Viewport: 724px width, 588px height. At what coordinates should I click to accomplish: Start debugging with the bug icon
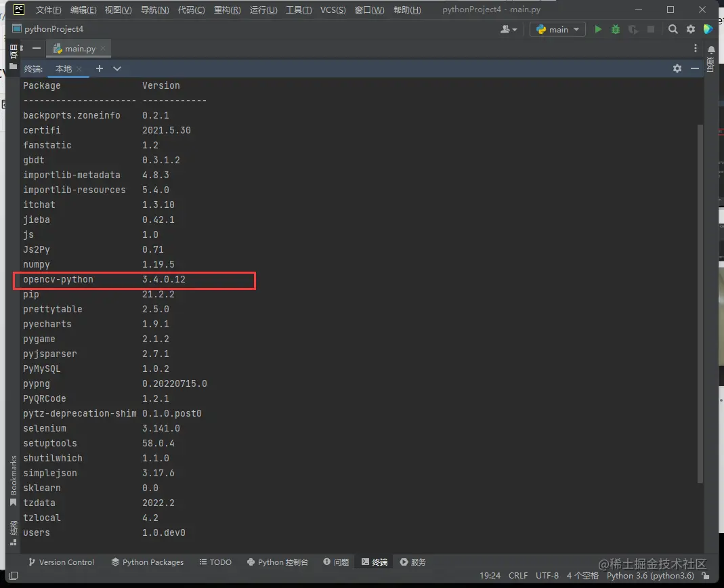tap(616, 30)
